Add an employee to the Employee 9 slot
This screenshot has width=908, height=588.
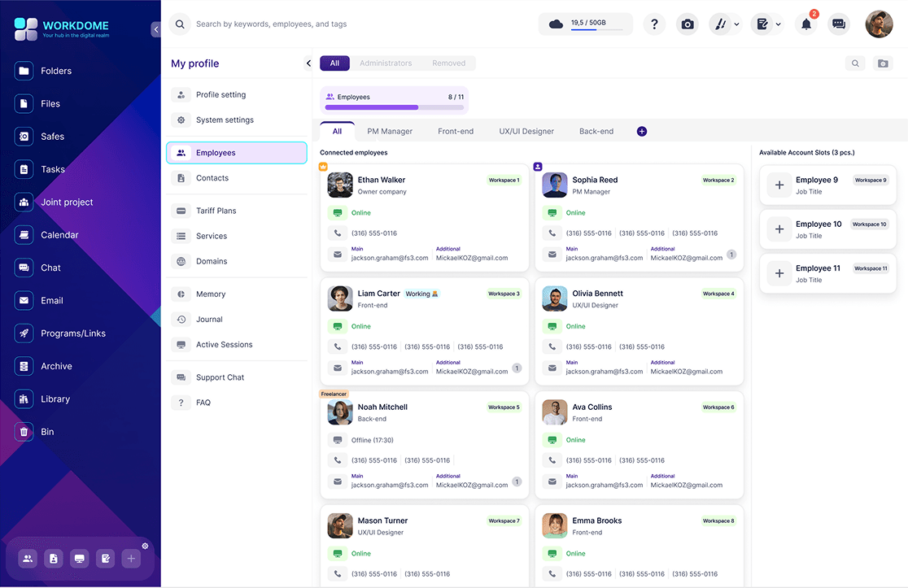click(x=779, y=185)
